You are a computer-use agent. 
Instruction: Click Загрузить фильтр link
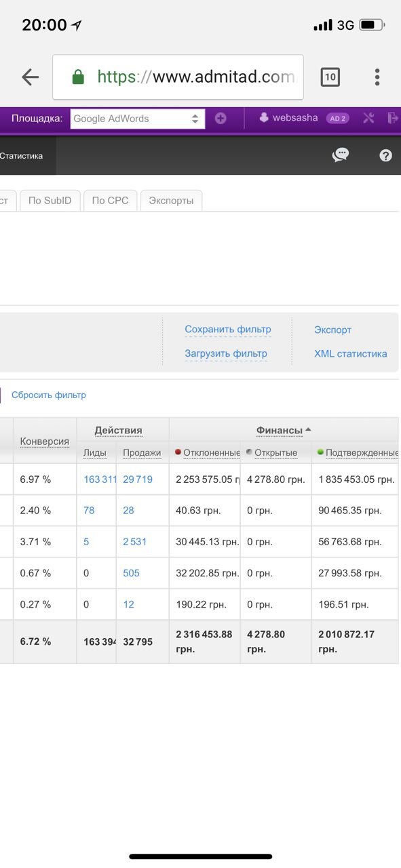pos(226,354)
